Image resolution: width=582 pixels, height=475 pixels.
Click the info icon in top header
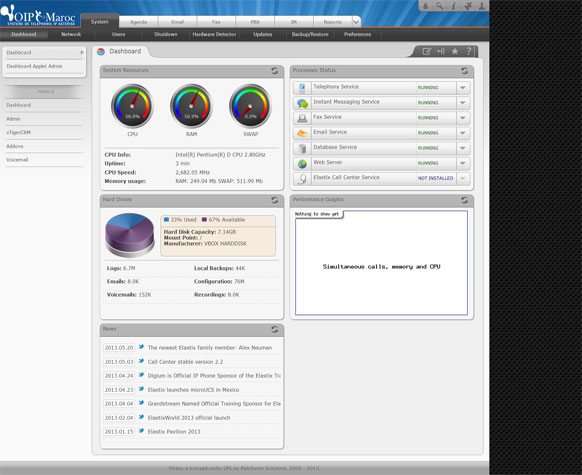[454, 6]
